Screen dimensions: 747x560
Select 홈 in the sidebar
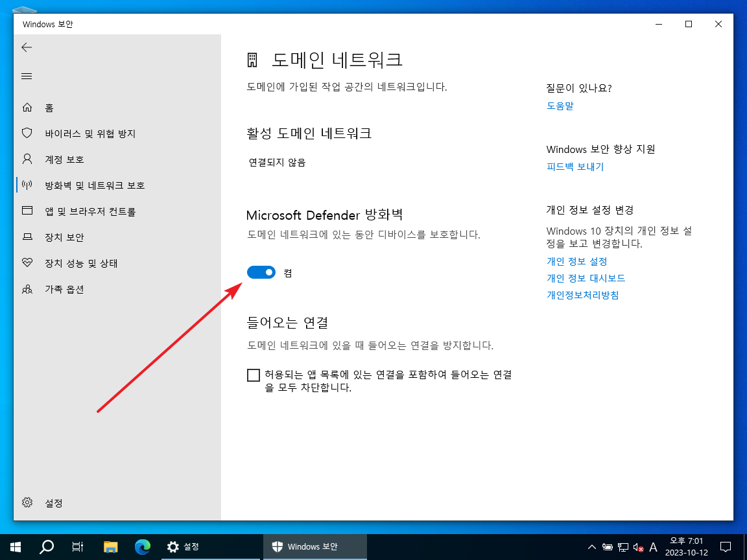pyautogui.click(x=49, y=108)
